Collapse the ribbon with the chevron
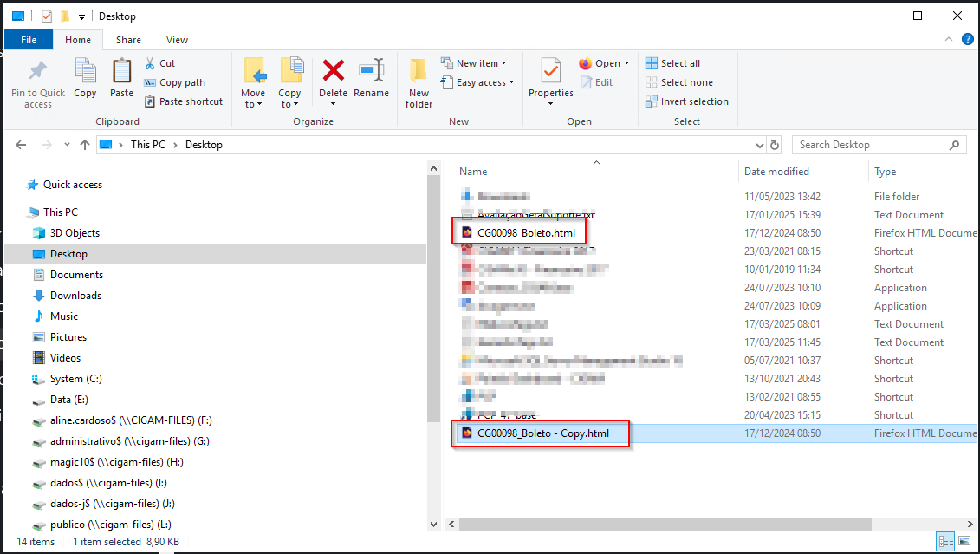This screenshot has width=980, height=554. point(949,39)
